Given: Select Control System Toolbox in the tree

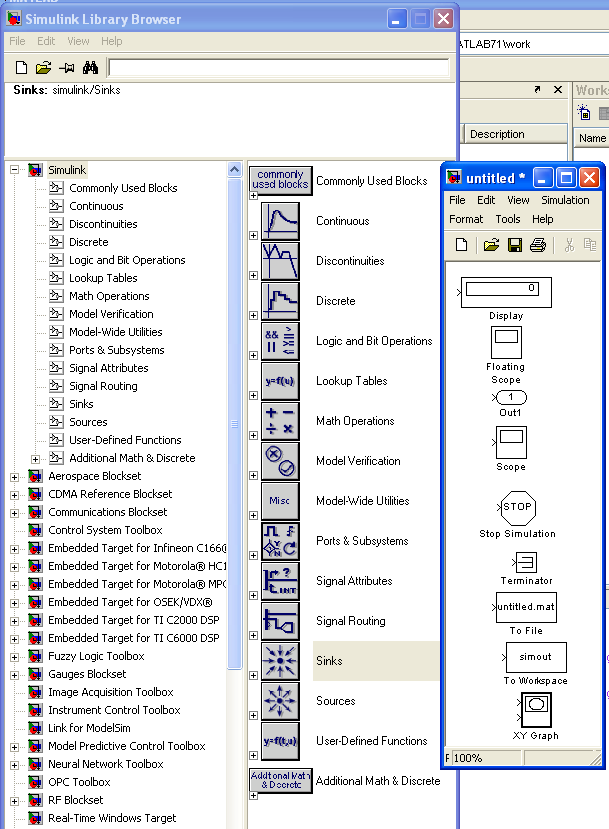Looking at the screenshot, I should click(105, 530).
